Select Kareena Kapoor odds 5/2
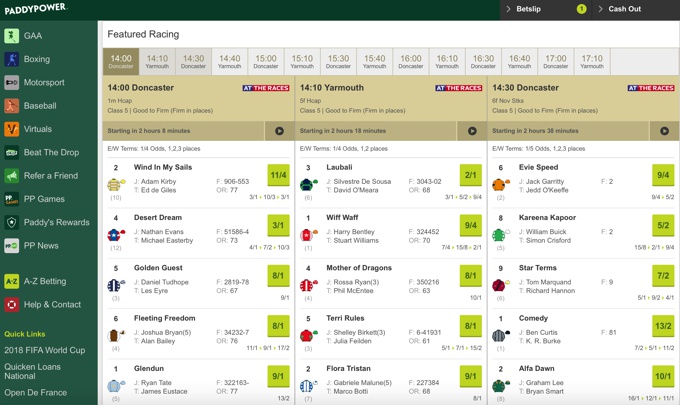This screenshot has width=680, height=405. pyautogui.click(x=663, y=225)
